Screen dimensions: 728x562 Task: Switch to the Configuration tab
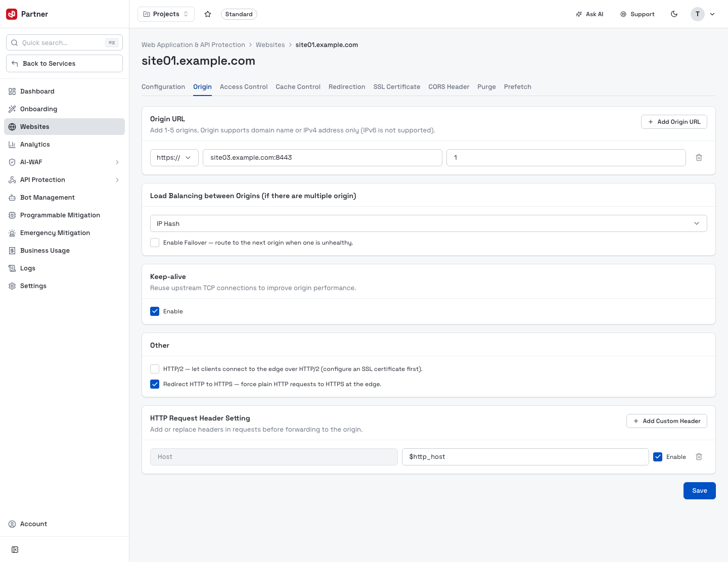163,87
